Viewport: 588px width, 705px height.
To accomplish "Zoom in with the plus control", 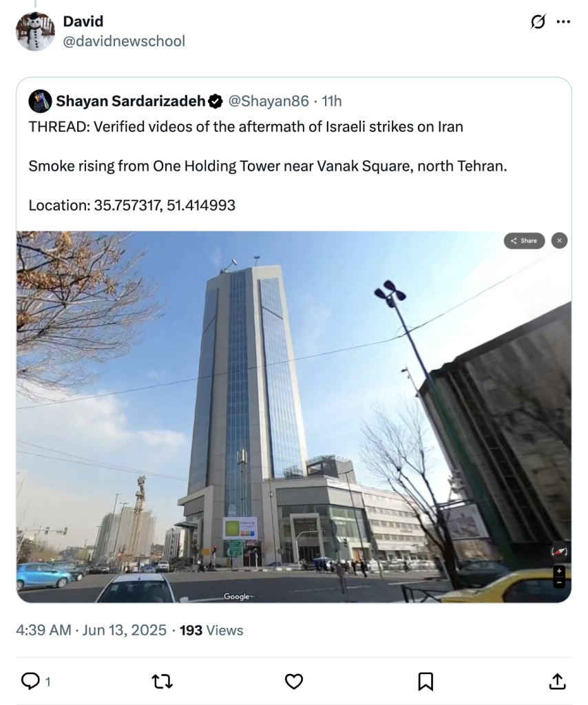I will [x=559, y=571].
